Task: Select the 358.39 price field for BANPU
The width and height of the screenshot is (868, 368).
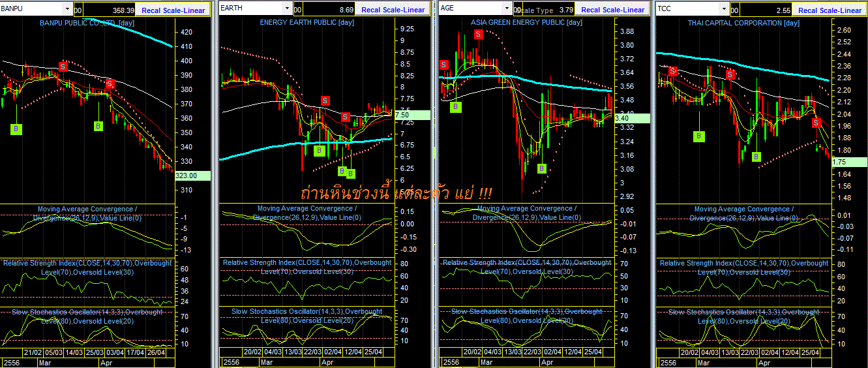Action: click(110, 10)
